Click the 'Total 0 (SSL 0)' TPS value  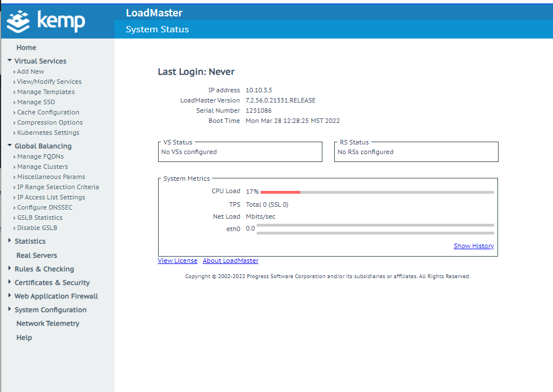267,205
